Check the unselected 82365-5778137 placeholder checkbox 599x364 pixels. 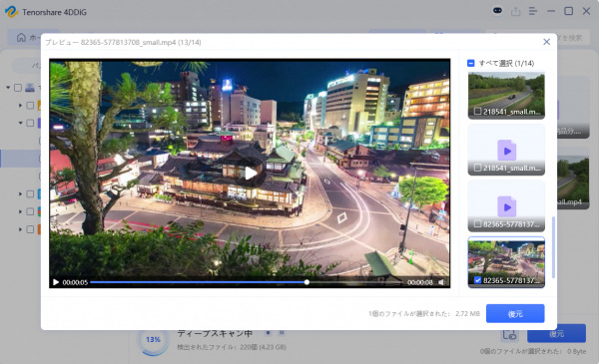click(x=477, y=224)
